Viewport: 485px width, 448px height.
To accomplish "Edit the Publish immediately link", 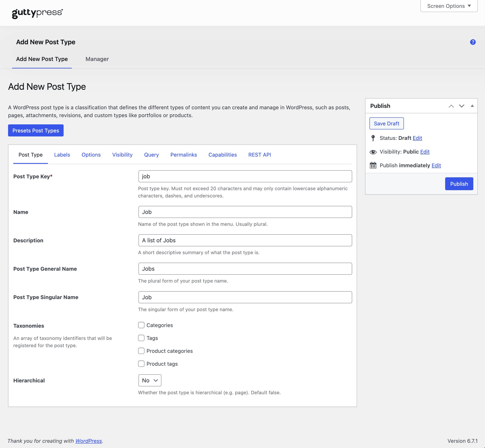I will coord(436,165).
